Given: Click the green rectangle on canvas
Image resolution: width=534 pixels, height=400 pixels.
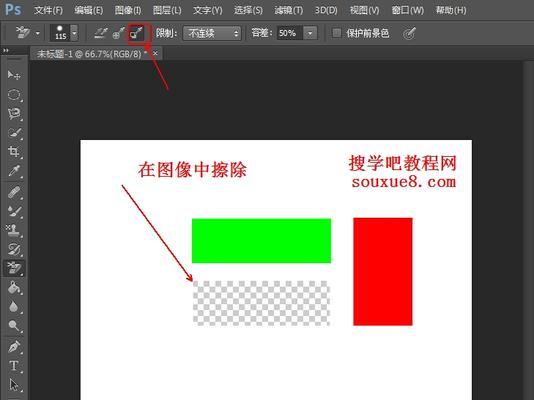Looking at the screenshot, I should click(262, 241).
